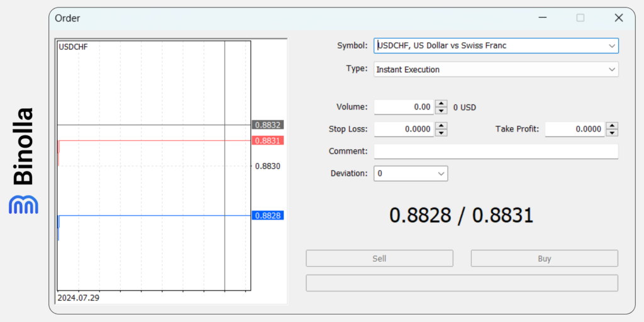
Task: Click the 0 USD volume value text
Action: [465, 108]
